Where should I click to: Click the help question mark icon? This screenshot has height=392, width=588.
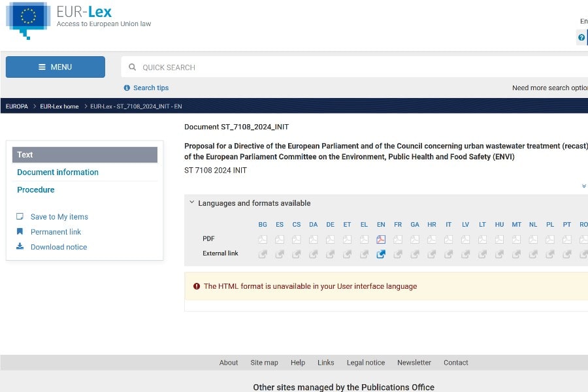pyautogui.click(x=581, y=38)
